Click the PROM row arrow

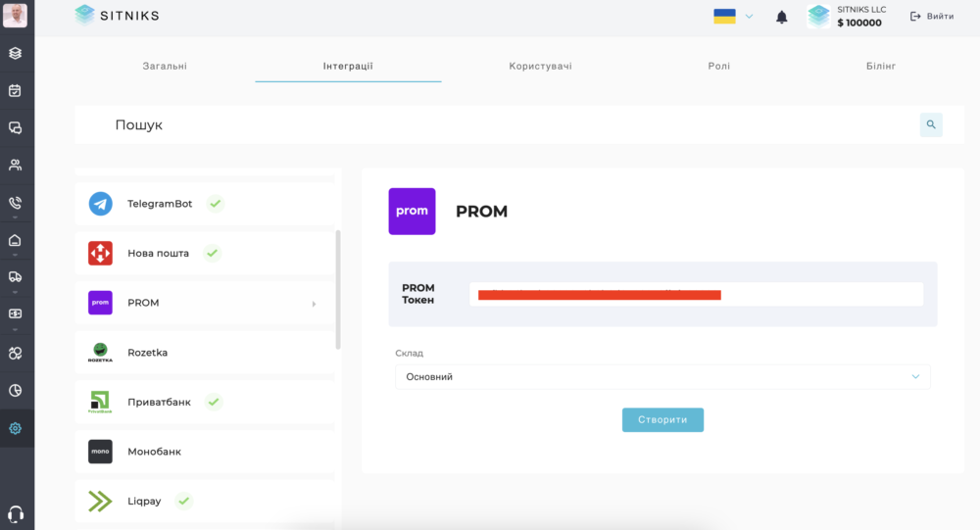pyautogui.click(x=314, y=304)
